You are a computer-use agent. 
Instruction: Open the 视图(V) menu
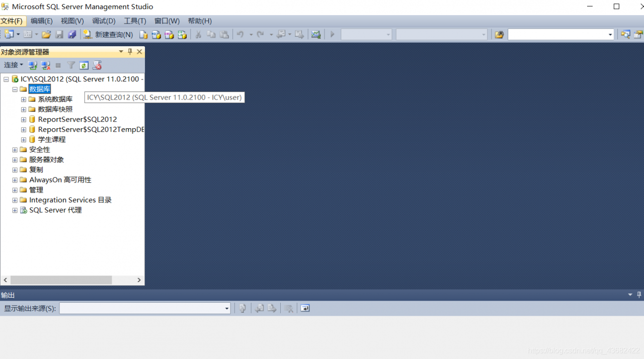pyautogui.click(x=72, y=21)
